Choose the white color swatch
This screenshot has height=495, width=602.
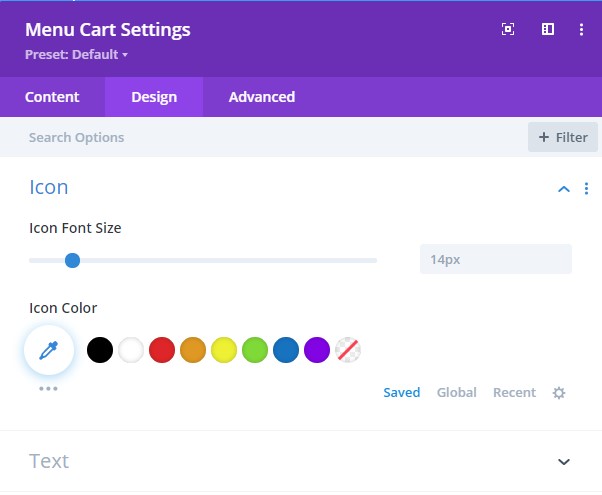131,350
